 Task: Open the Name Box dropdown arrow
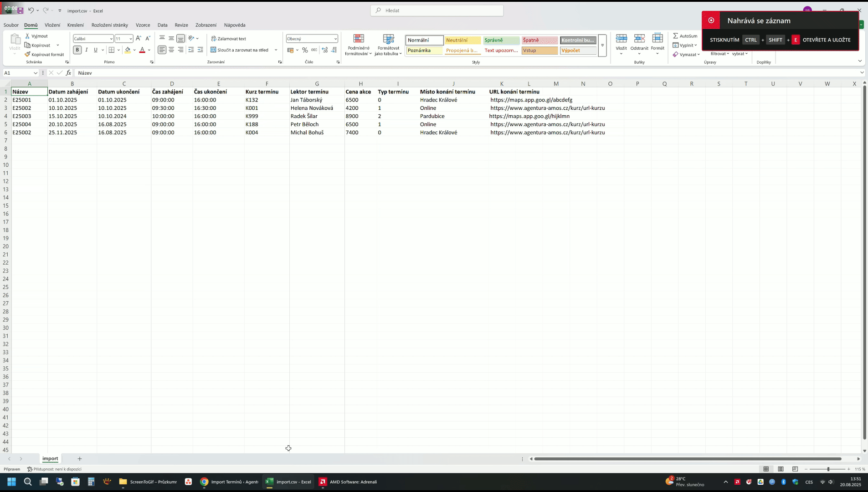(36, 73)
